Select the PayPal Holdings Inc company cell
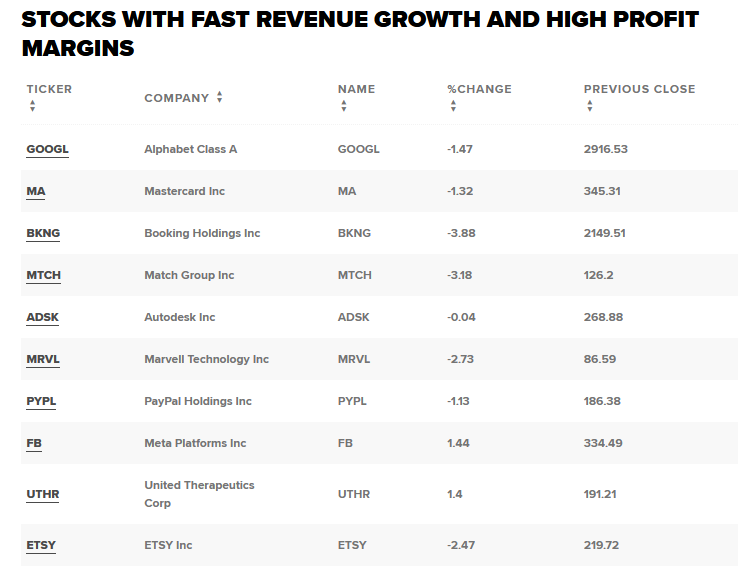The image size is (738, 570). pyautogui.click(x=198, y=401)
